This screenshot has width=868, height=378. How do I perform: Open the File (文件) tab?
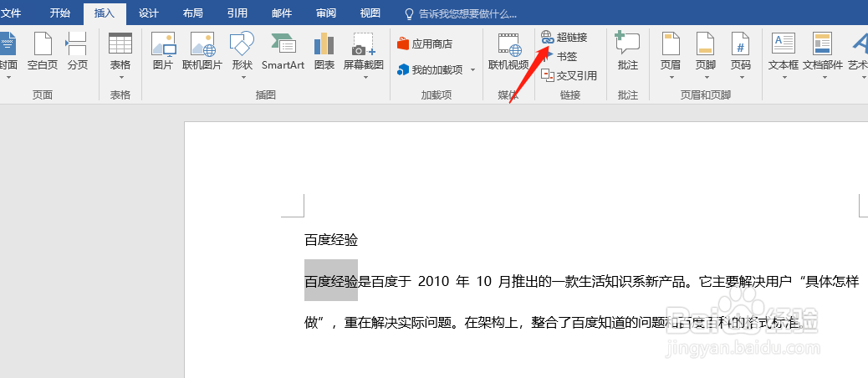11,13
